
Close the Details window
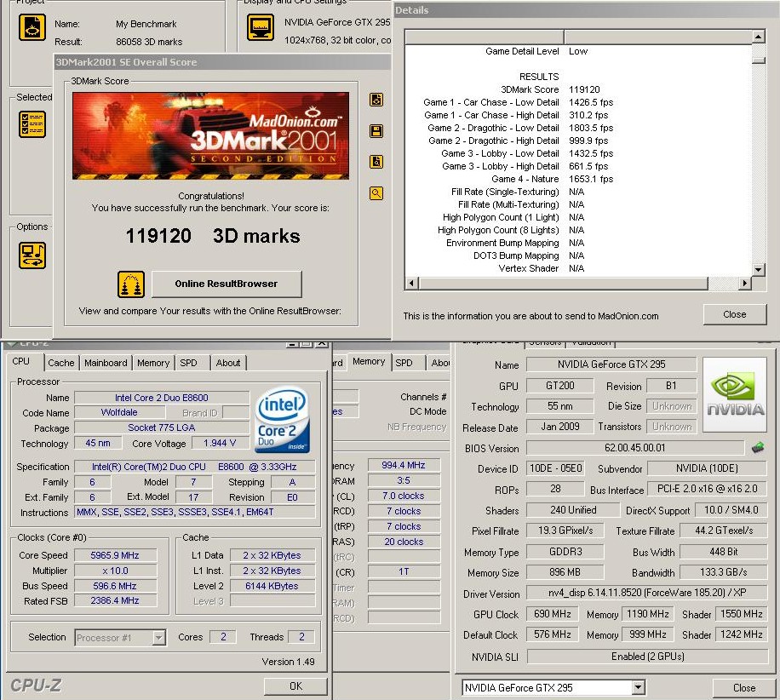(735, 314)
